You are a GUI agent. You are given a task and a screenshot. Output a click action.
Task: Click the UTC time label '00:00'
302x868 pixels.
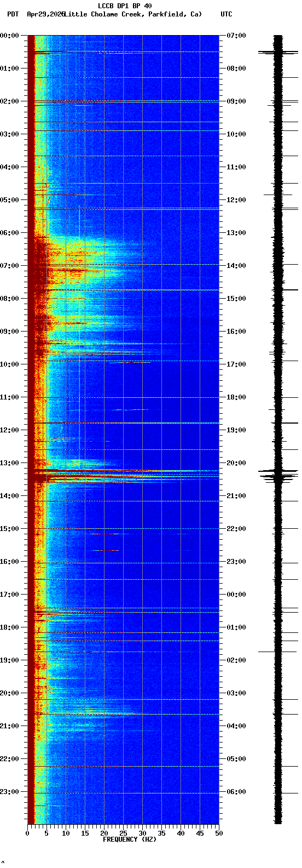[236, 595]
